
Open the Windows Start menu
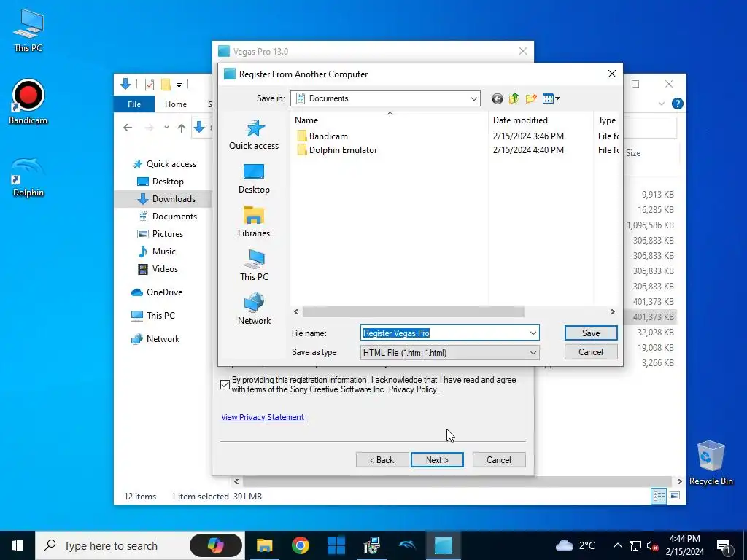[x=18, y=545]
